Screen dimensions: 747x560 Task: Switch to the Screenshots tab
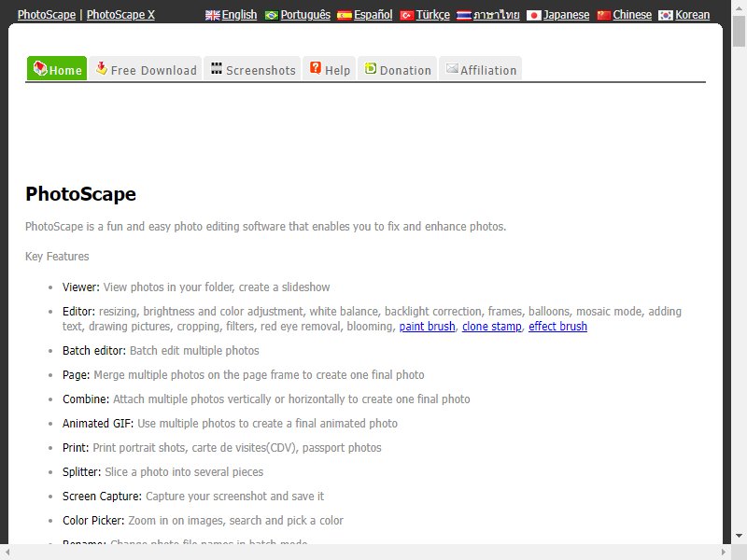(x=252, y=68)
